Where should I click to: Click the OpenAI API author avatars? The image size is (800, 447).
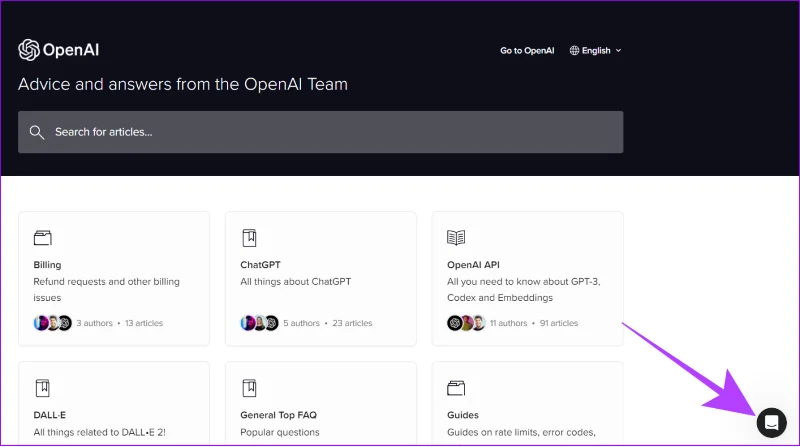[466, 323]
